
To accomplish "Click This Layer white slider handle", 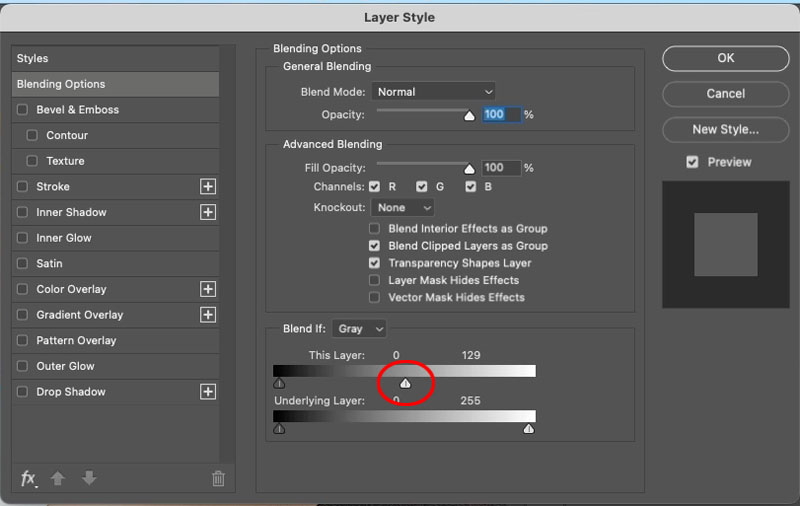I will tap(405, 383).
